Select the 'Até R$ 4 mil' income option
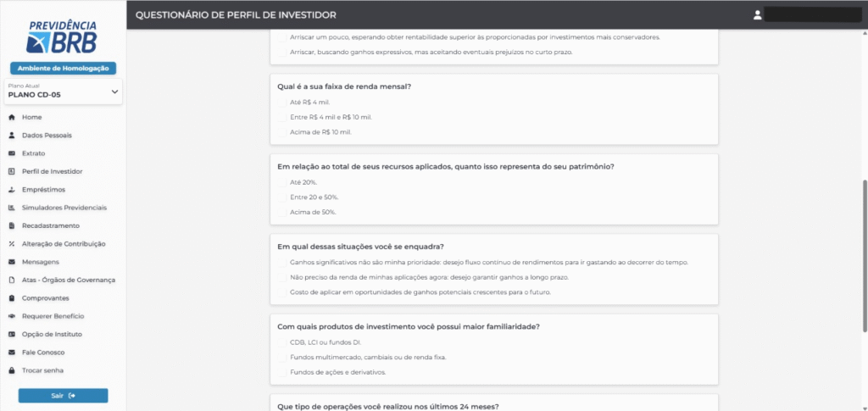Viewport: 868px width, 411px height. pyautogui.click(x=281, y=102)
